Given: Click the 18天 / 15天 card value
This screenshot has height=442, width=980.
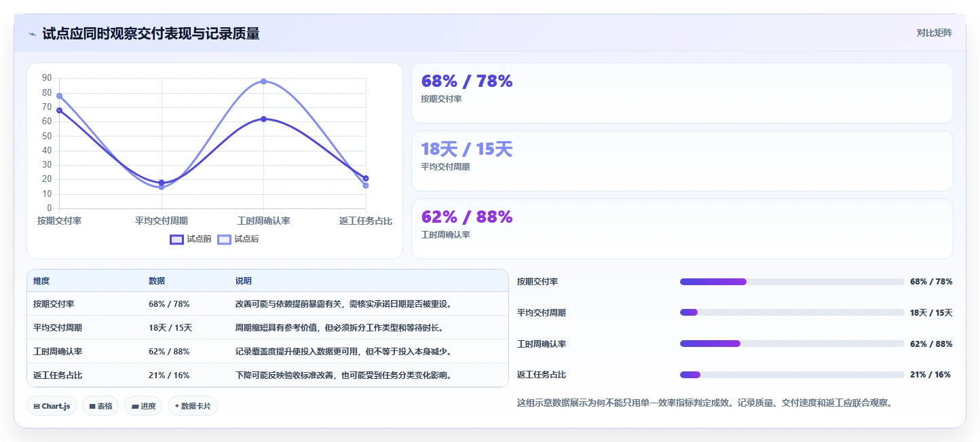Looking at the screenshot, I should click(467, 149).
